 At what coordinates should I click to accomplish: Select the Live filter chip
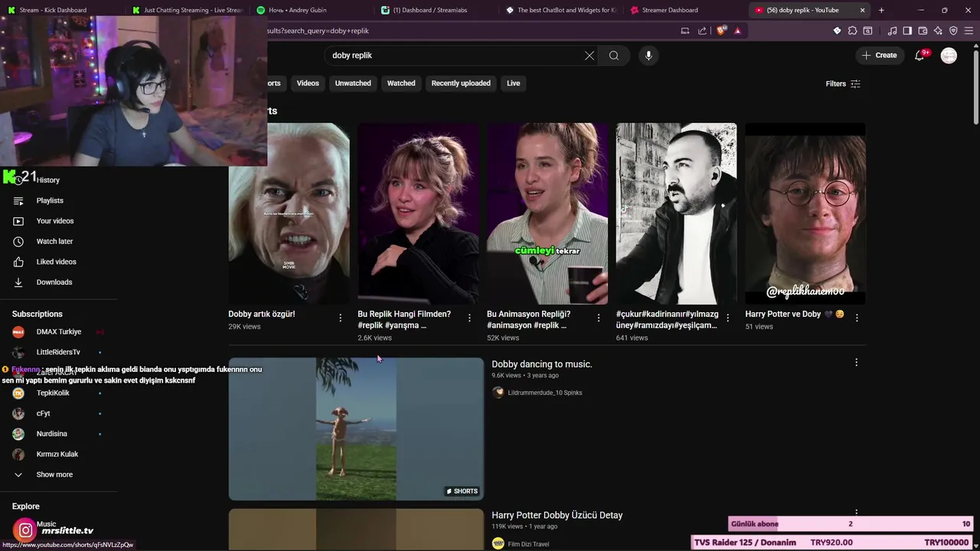click(513, 83)
